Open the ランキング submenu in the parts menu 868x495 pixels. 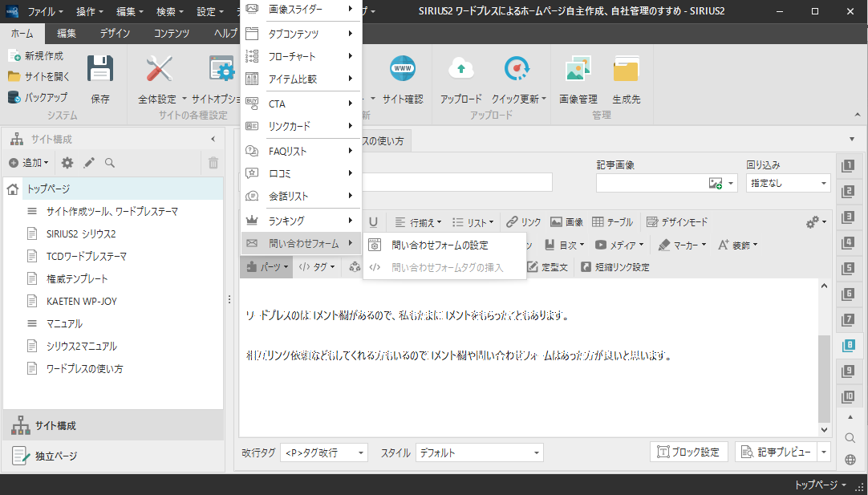(x=301, y=221)
